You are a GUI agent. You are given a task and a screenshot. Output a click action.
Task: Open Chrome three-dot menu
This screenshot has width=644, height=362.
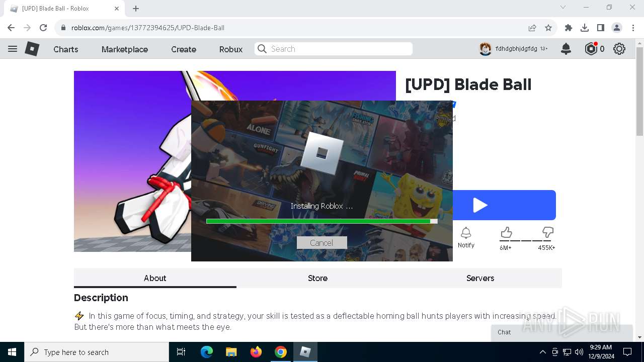click(633, 28)
